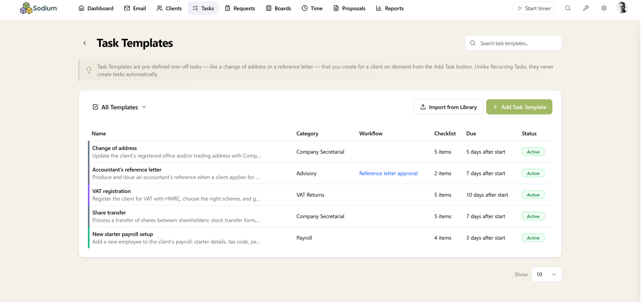
Task: Click the '2 items' checklist cell
Action: click(x=443, y=173)
